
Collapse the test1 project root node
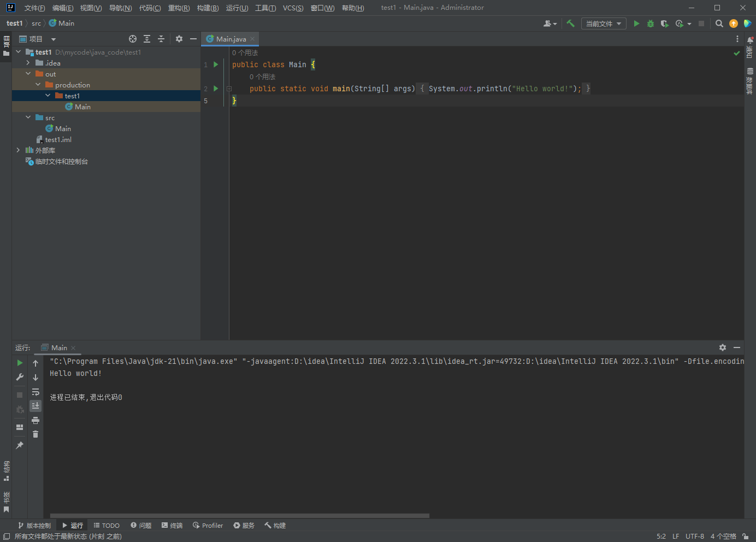pyautogui.click(x=18, y=52)
